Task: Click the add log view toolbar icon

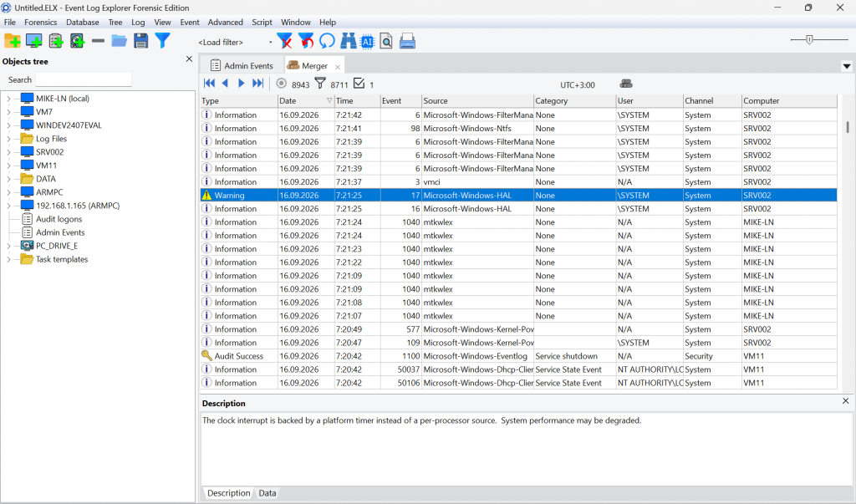Action: (56, 41)
